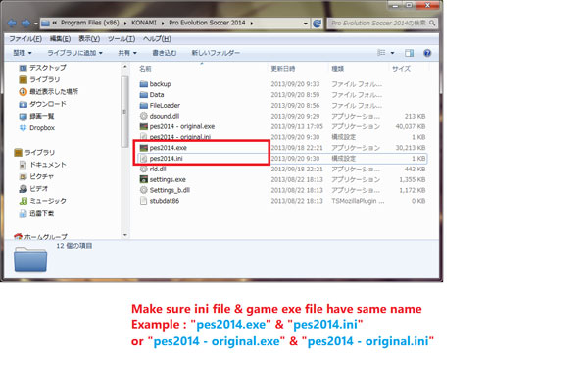The height and width of the screenshot is (389, 588).
Task: Toggle the preview pane icon
Action: click(409, 53)
